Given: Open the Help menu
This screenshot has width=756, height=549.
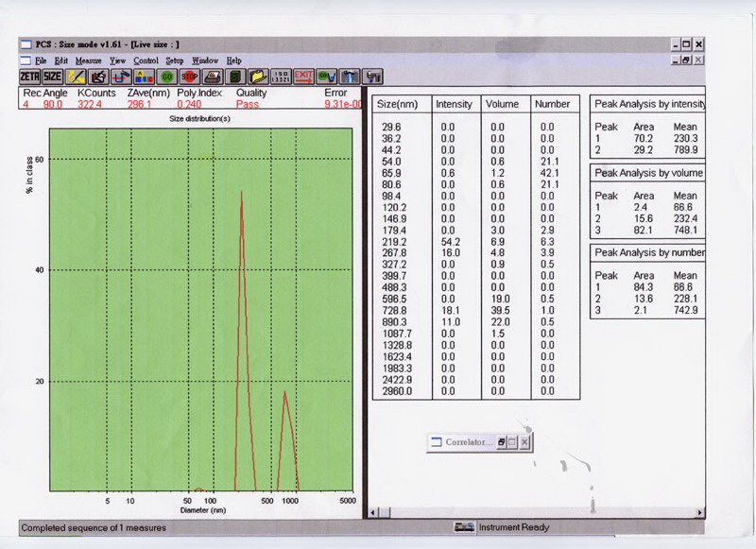Looking at the screenshot, I should 233,60.
